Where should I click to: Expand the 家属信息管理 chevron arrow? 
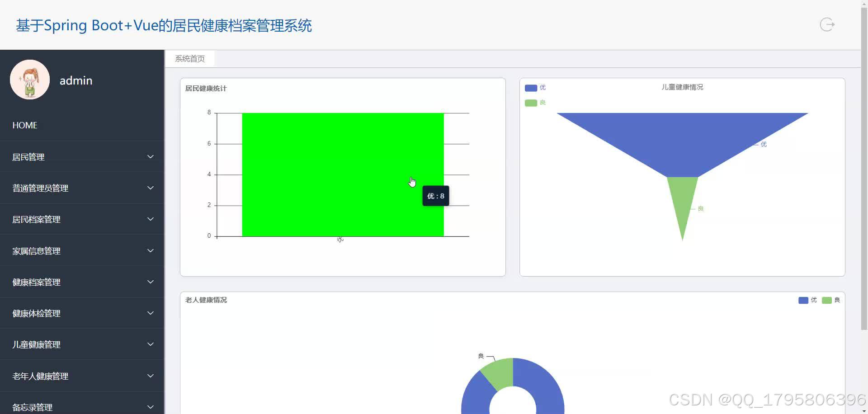click(x=151, y=251)
